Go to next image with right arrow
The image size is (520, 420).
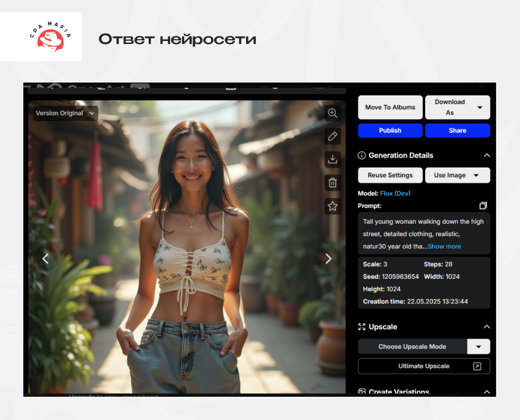[329, 259]
